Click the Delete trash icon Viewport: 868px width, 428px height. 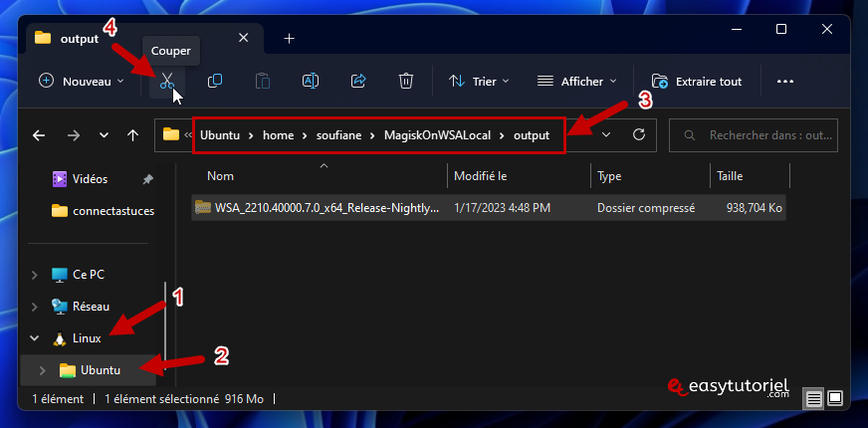pyautogui.click(x=406, y=82)
